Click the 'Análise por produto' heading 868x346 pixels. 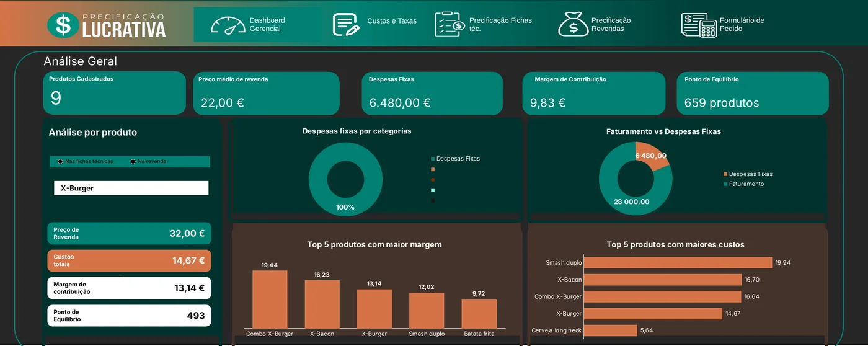click(x=93, y=133)
